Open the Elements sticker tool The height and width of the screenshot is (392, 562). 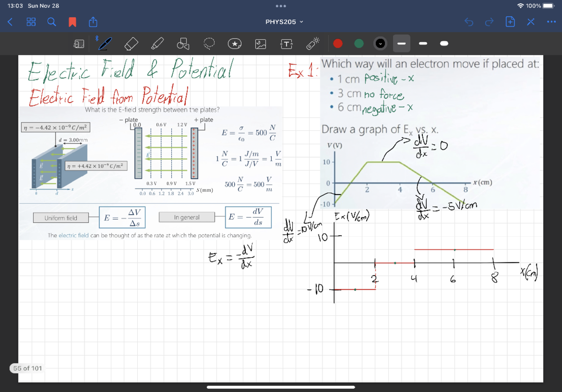[235, 44]
